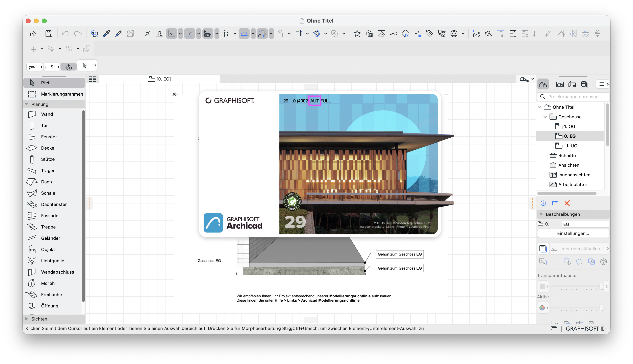
Task: Click the blue add new story button
Action: [543, 203]
